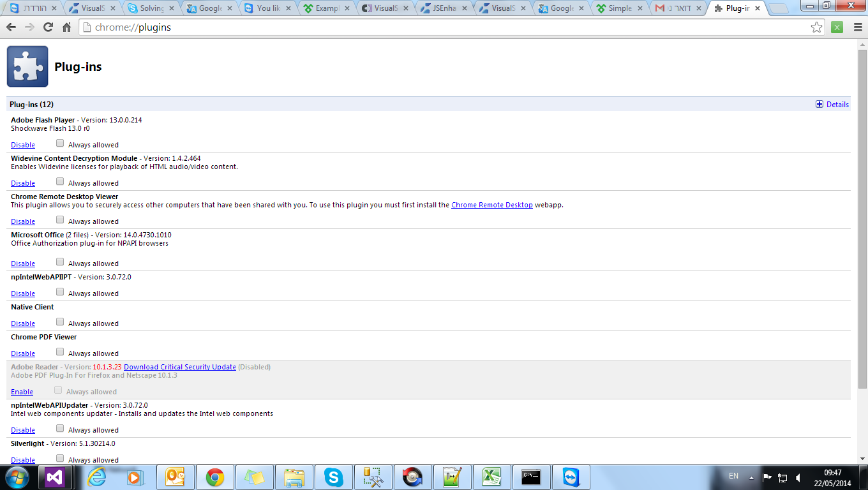Open the Snipping Tool from taskbar

tap(373, 477)
